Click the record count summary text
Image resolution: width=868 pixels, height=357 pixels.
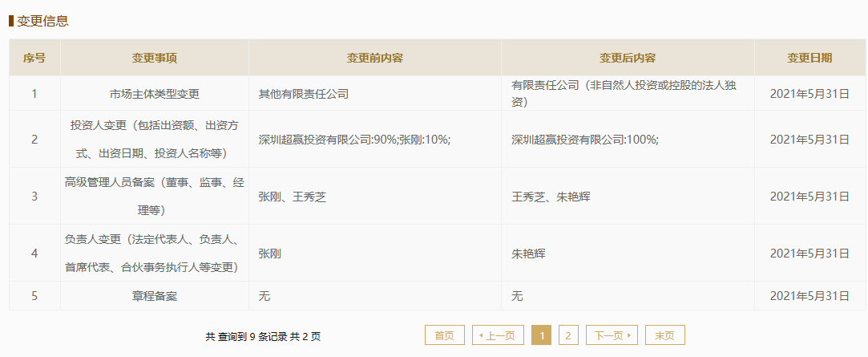(263, 336)
